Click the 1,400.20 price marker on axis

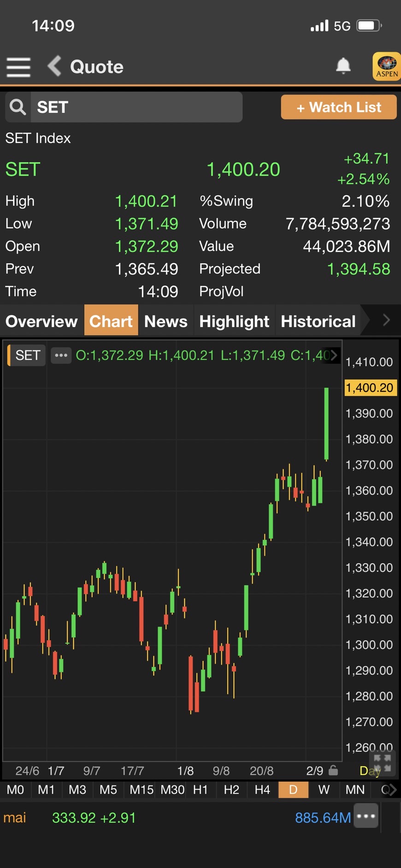point(370,387)
